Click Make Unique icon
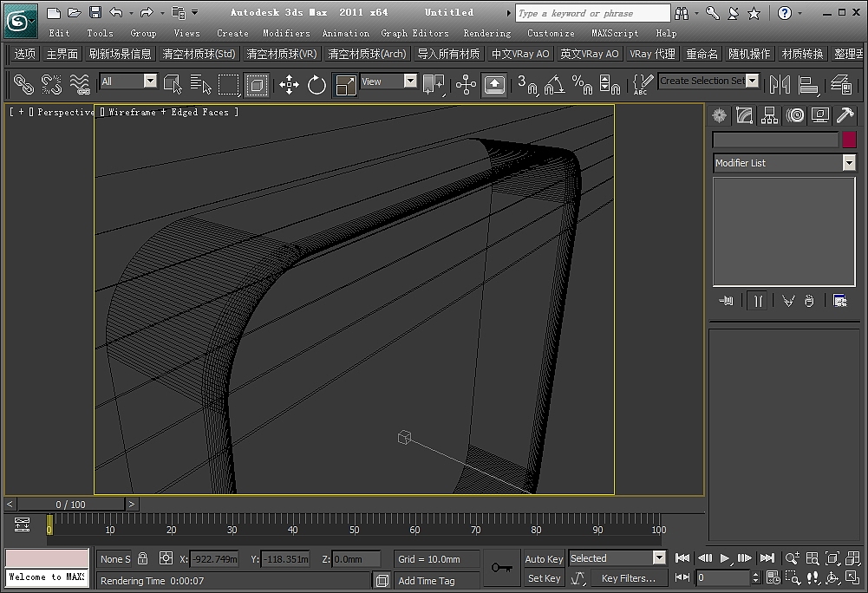The width and height of the screenshot is (868, 593). [x=787, y=301]
